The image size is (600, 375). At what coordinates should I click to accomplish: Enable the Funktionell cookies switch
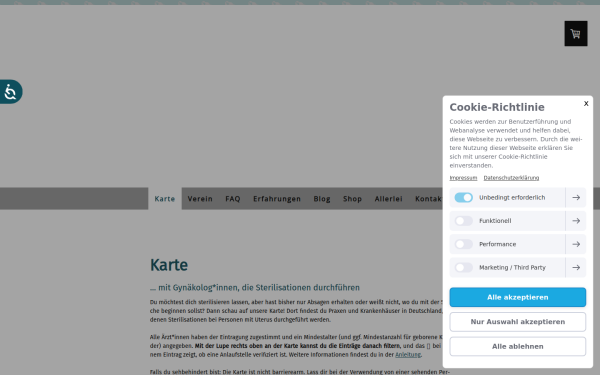tap(463, 221)
